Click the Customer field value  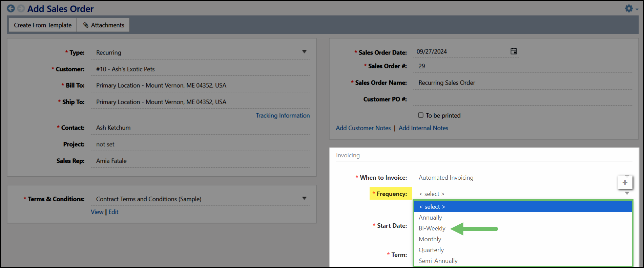point(200,69)
